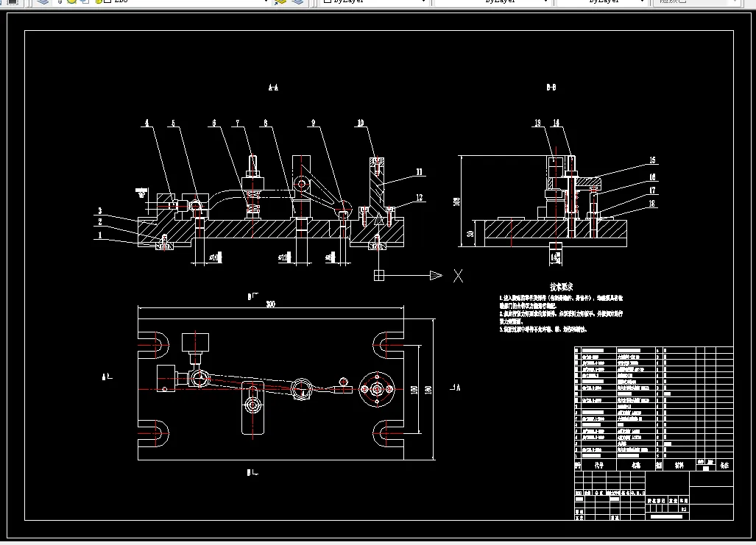Select part balloon number 3
This screenshot has width=756, height=545.
(x=100, y=210)
